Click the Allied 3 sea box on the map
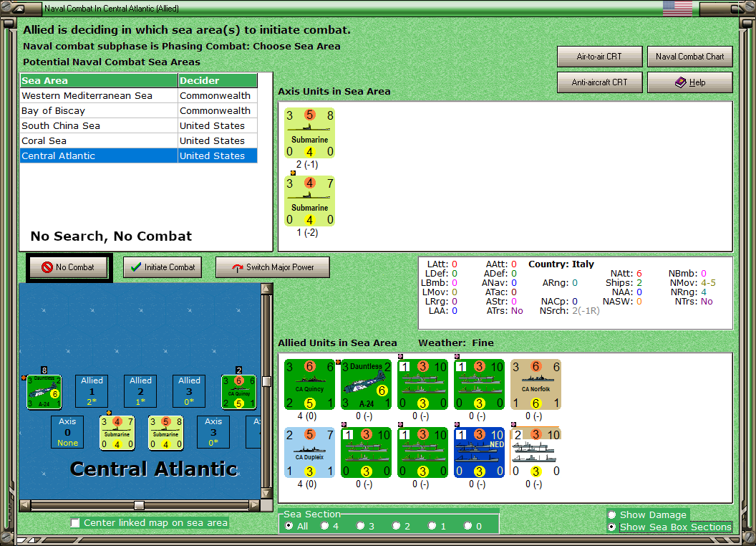756x546 pixels. point(190,391)
